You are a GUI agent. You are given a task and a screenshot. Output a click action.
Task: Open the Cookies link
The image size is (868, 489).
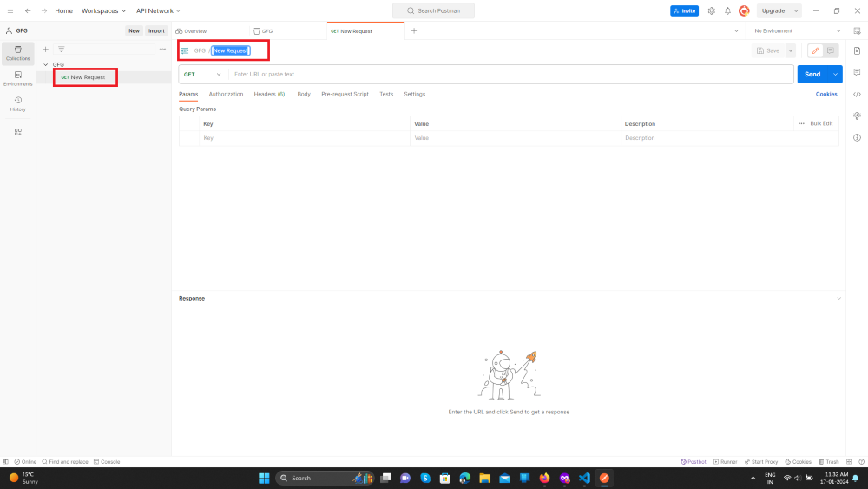click(826, 94)
